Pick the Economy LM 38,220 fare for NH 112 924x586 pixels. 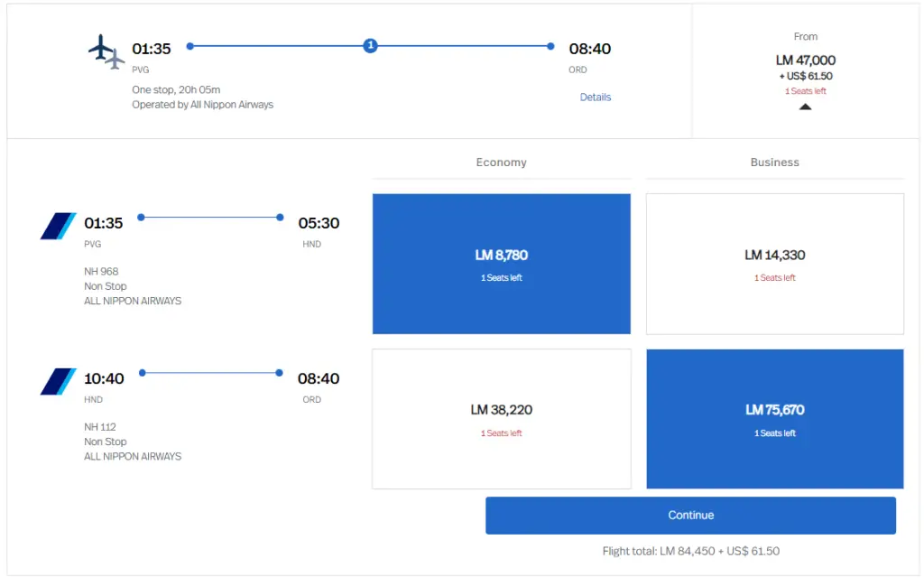pos(501,419)
